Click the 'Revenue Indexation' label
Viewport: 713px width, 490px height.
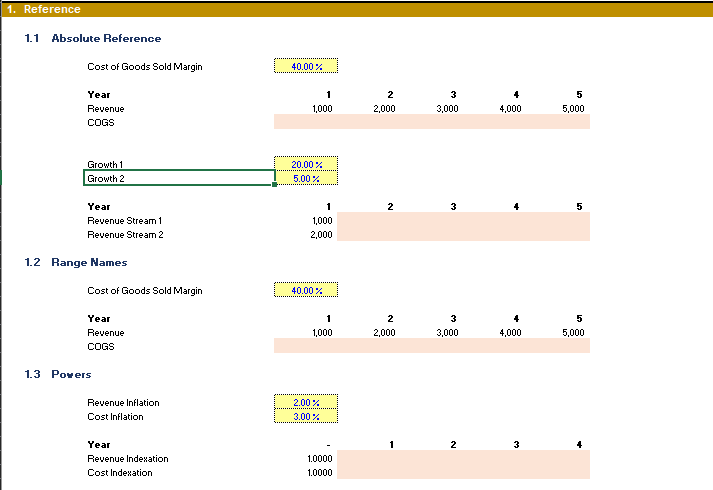coord(128,458)
